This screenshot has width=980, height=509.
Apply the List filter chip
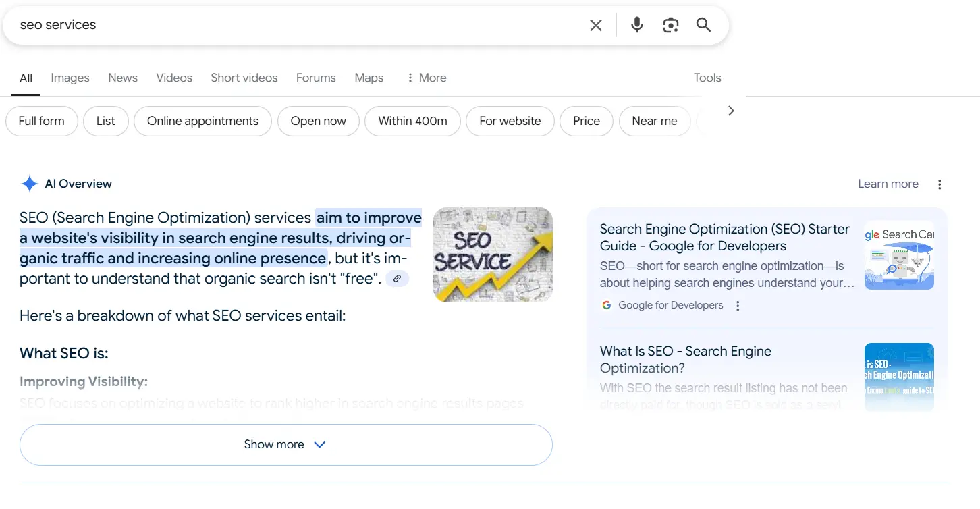coord(106,122)
